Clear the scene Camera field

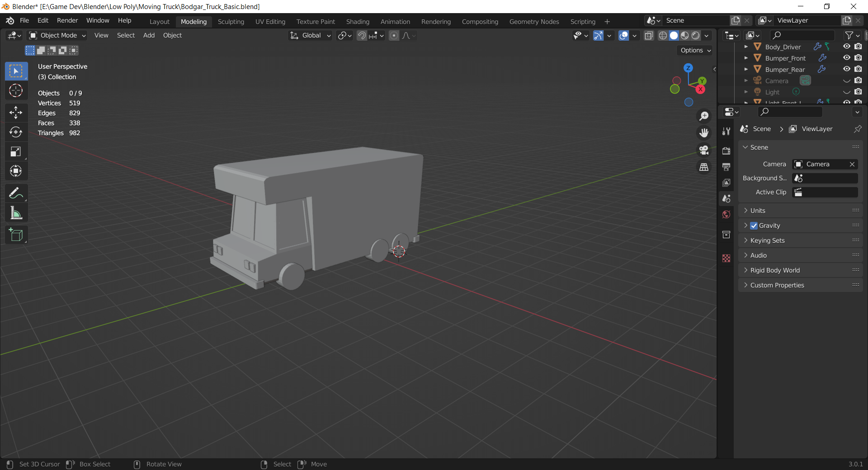point(852,164)
